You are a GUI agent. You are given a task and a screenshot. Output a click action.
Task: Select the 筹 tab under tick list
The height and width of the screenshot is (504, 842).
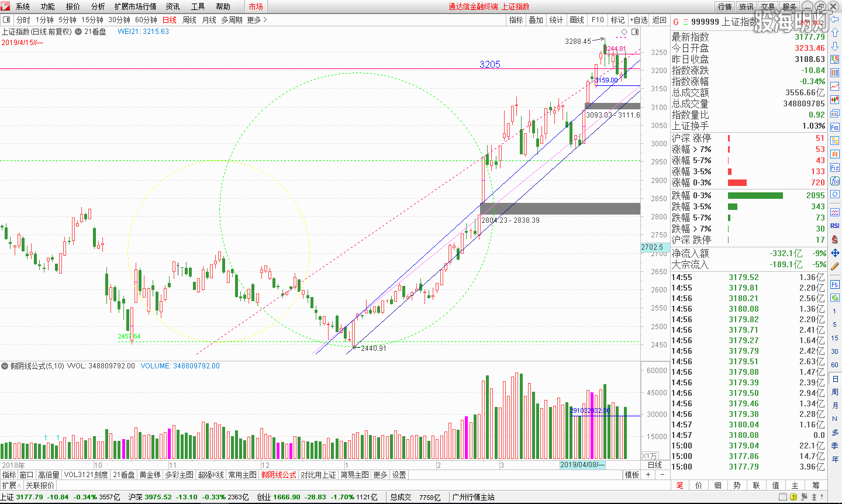click(x=816, y=485)
